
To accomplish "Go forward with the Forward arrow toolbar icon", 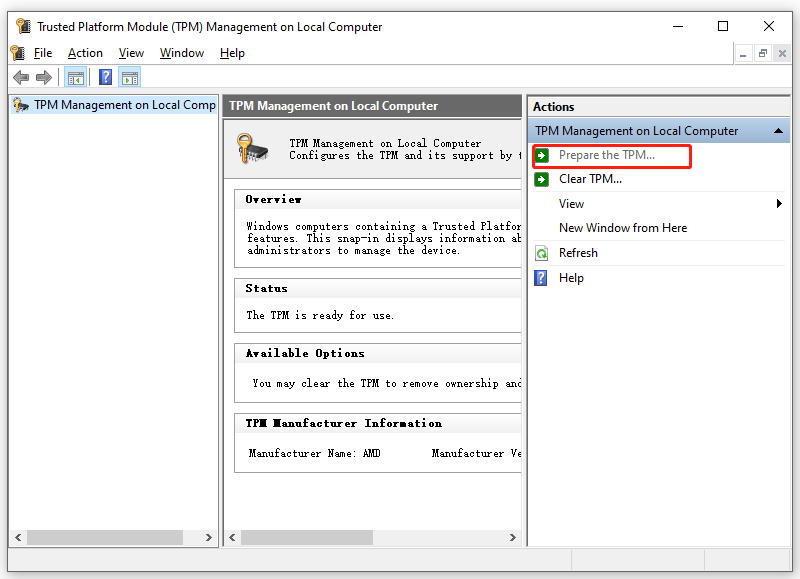I will pos(44,78).
